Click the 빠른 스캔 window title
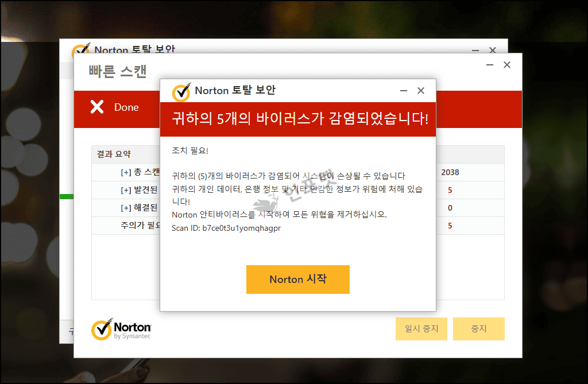Screen dimensions: 588x384 117,71
